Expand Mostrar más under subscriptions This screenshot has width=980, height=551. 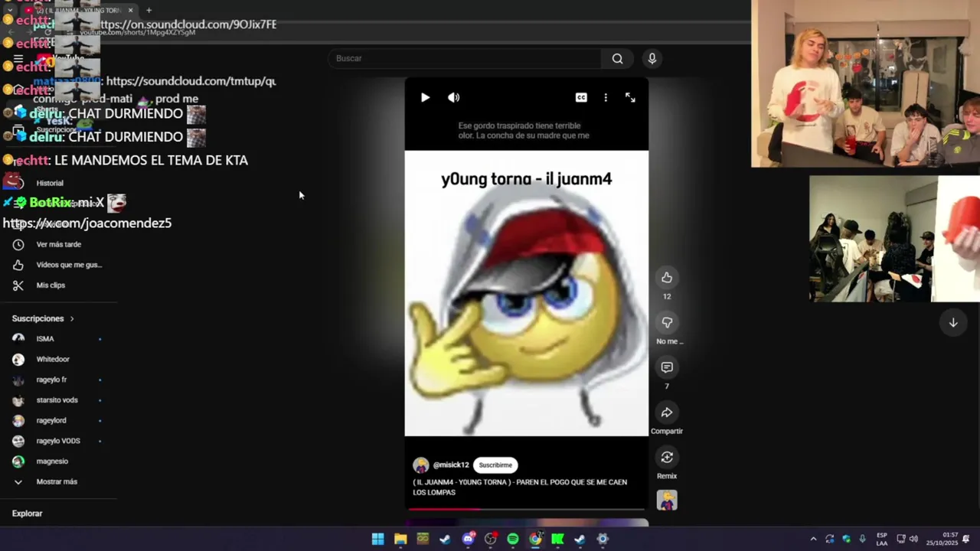58,481
